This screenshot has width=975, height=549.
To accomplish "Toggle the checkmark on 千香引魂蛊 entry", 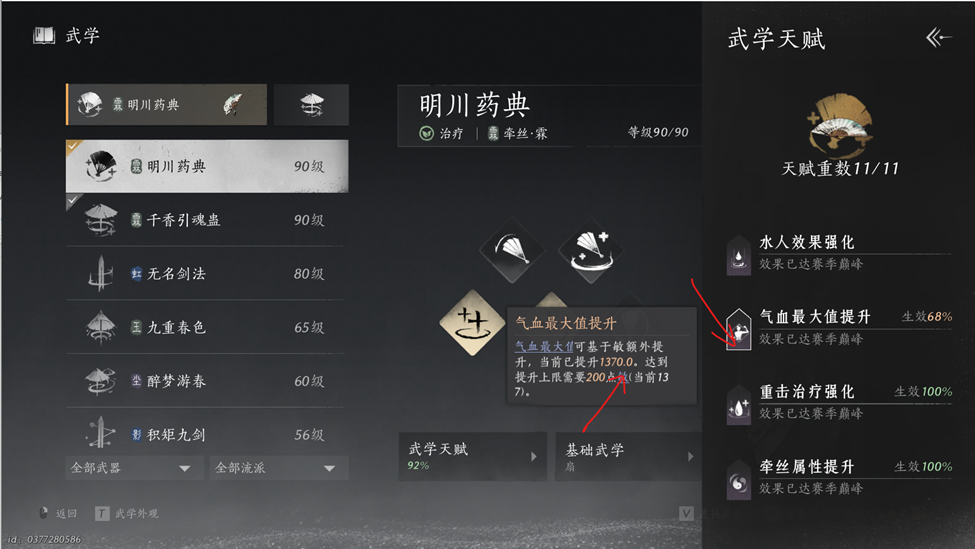I will [x=73, y=200].
